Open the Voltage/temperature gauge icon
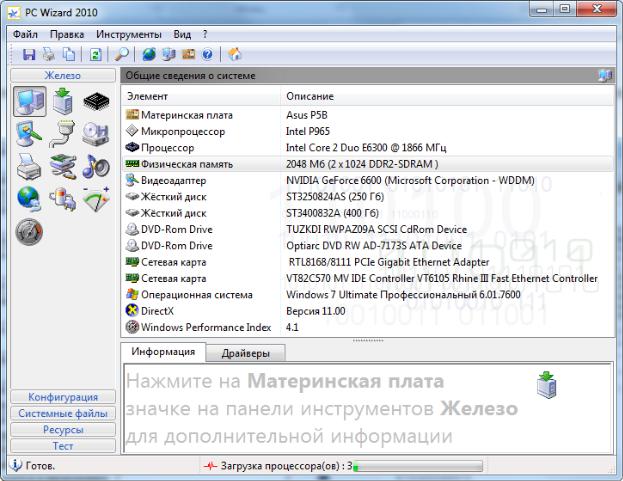Image resolution: width=623 pixels, height=481 pixels. point(96,199)
